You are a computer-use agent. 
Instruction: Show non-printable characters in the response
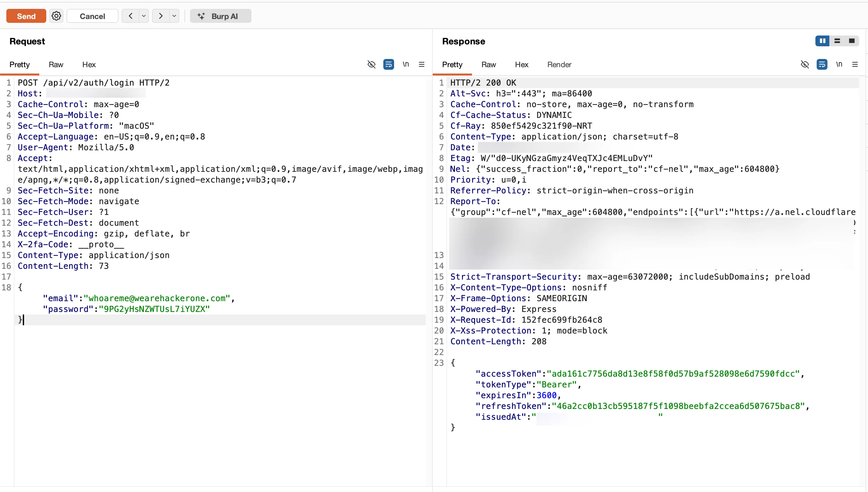pyautogui.click(x=805, y=64)
